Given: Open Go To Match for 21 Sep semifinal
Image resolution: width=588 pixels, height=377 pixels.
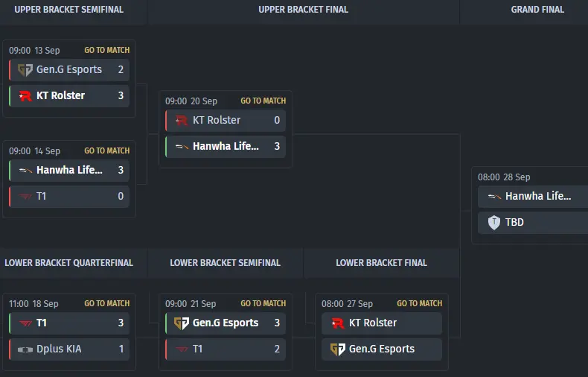Looking at the screenshot, I should (263, 303).
